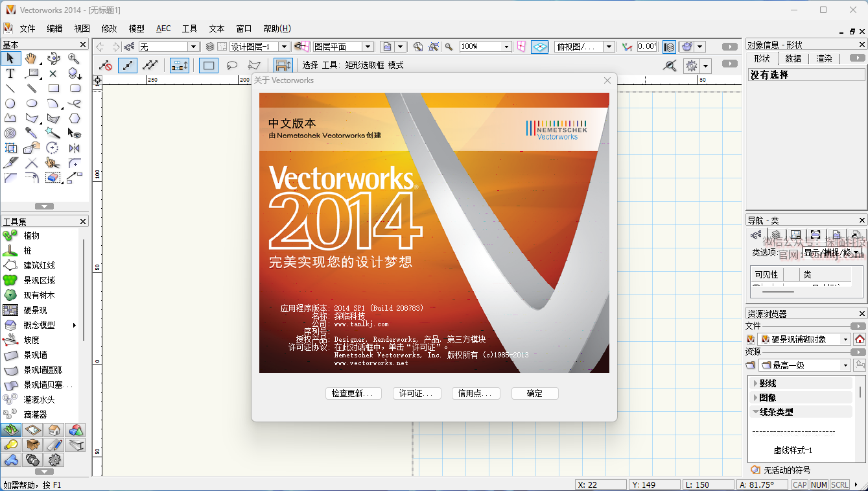The image size is (868, 491).
Task: Select the Eraser tool
Action: pos(53,178)
